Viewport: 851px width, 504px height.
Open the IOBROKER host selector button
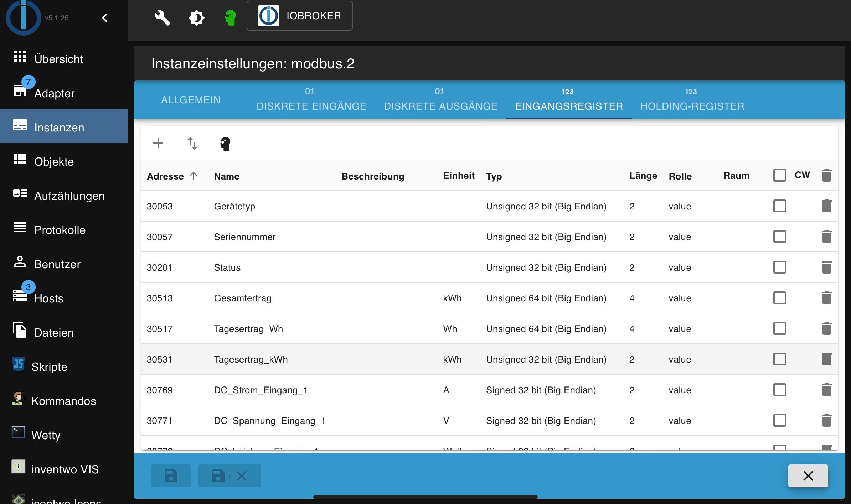pyautogui.click(x=299, y=16)
